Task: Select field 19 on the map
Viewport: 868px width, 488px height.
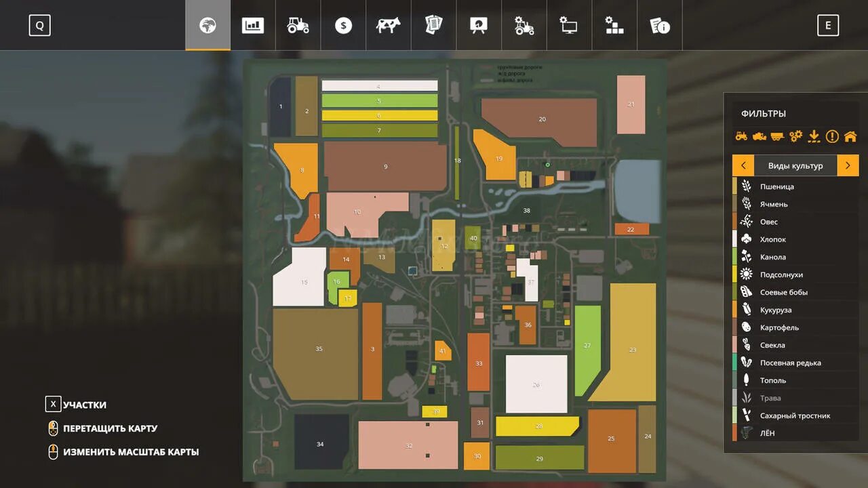Action: [x=497, y=158]
